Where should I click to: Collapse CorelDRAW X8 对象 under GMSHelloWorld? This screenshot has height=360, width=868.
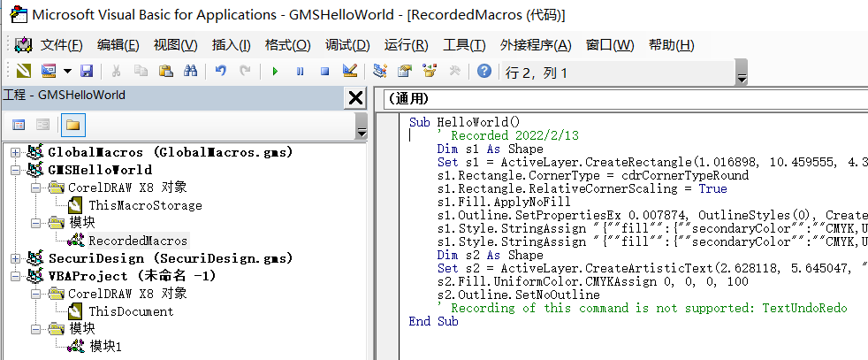[36, 188]
